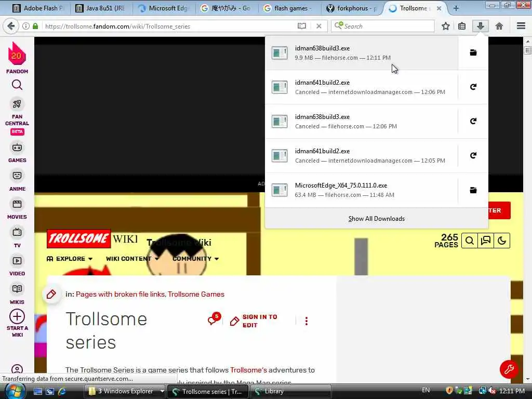
Task: Open Movies in Fandom sidebar
Action: (x=17, y=209)
